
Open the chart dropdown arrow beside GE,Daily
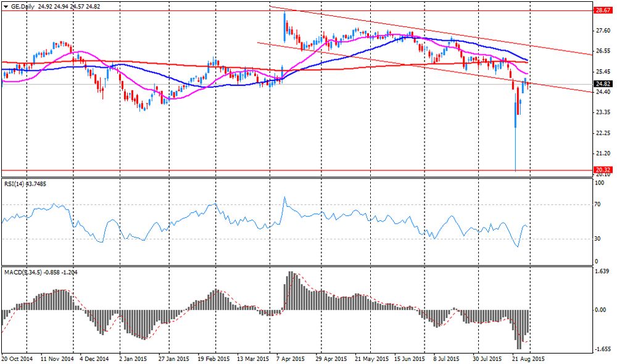click(x=6, y=7)
